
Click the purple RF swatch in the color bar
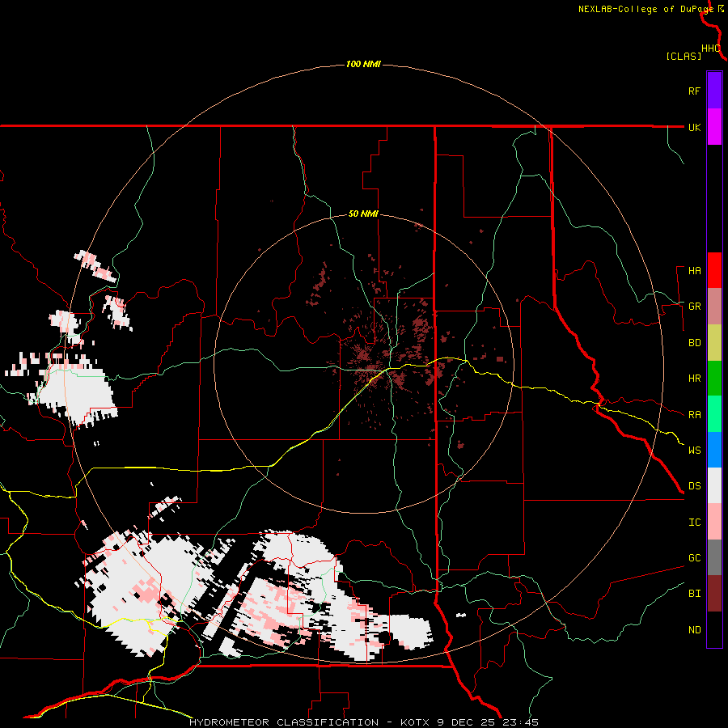[714, 91]
